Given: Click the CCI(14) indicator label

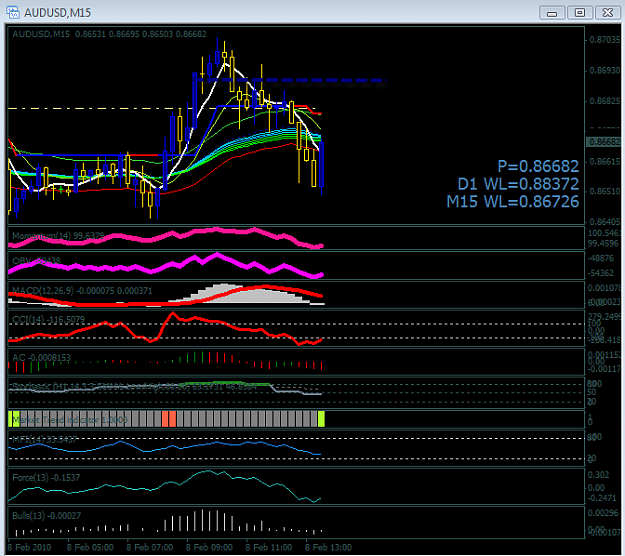Looking at the screenshot, I should tap(49, 320).
